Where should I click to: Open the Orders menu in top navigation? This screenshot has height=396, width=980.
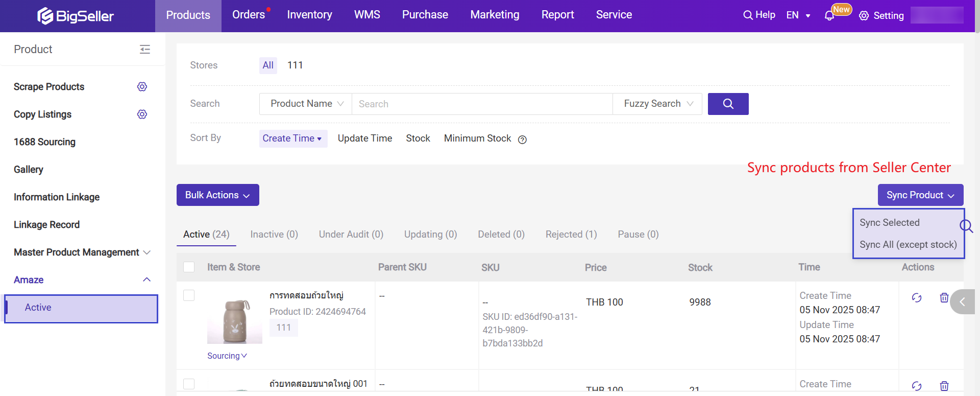(249, 15)
